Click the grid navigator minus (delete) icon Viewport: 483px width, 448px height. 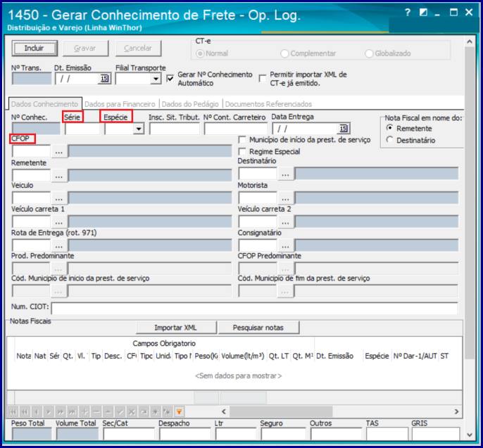point(96,411)
